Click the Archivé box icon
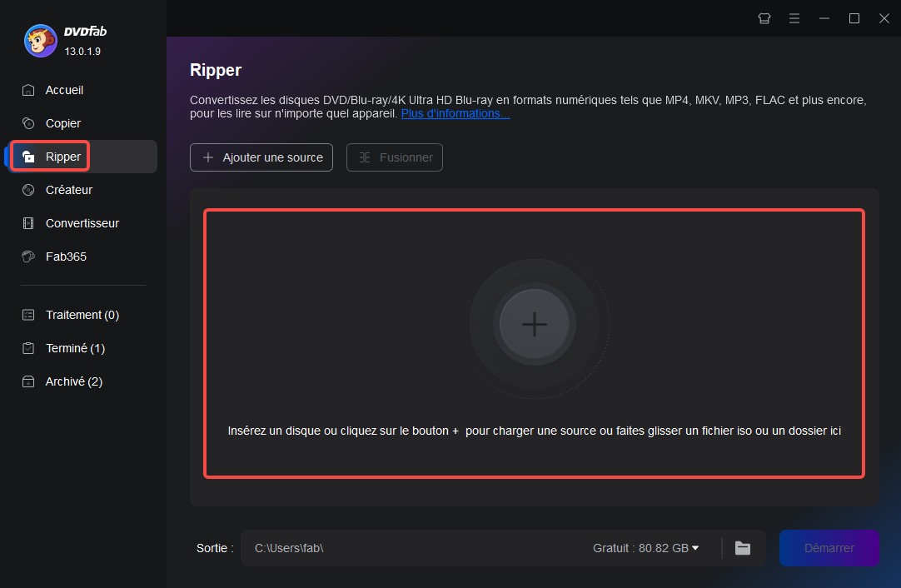This screenshot has width=901, height=588. 28,381
